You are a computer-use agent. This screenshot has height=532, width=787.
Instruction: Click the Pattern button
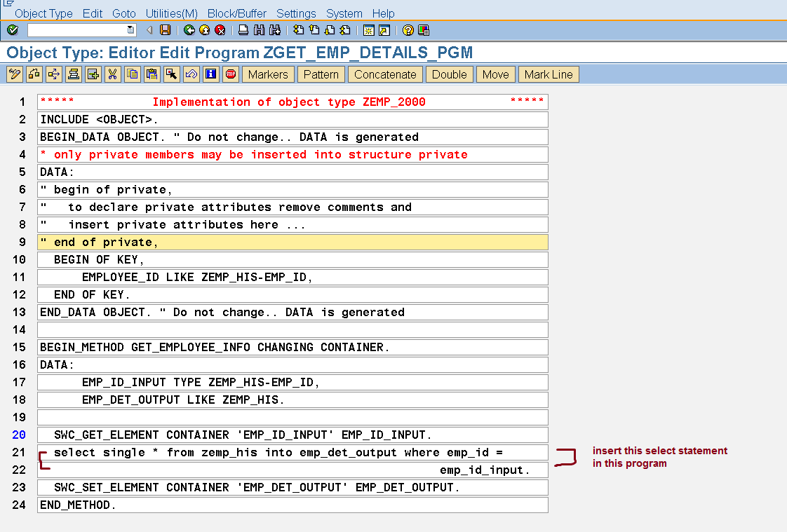[321, 74]
